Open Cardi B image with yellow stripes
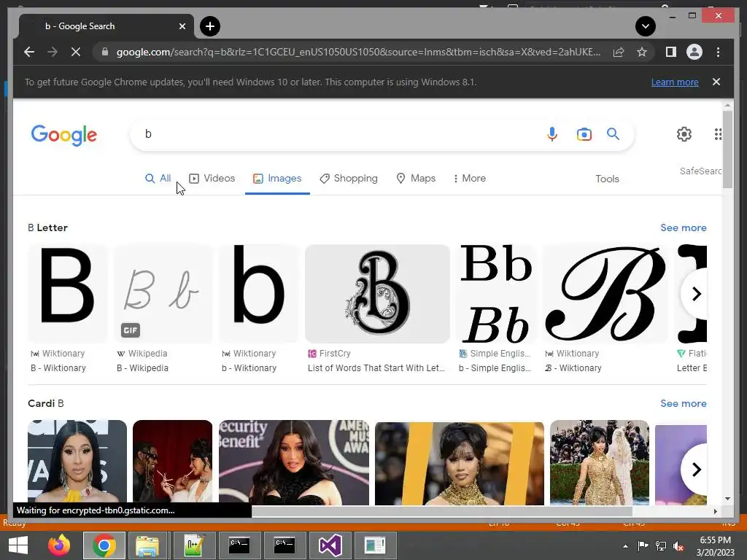This screenshot has width=747, height=560. click(460, 462)
